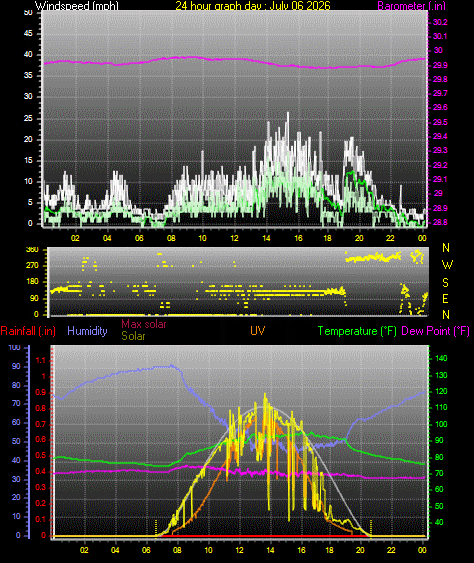Click the 270 wind direction axis value
Viewport: 474px width, 563px height.
pyautogui.click(x=32, y=266)
